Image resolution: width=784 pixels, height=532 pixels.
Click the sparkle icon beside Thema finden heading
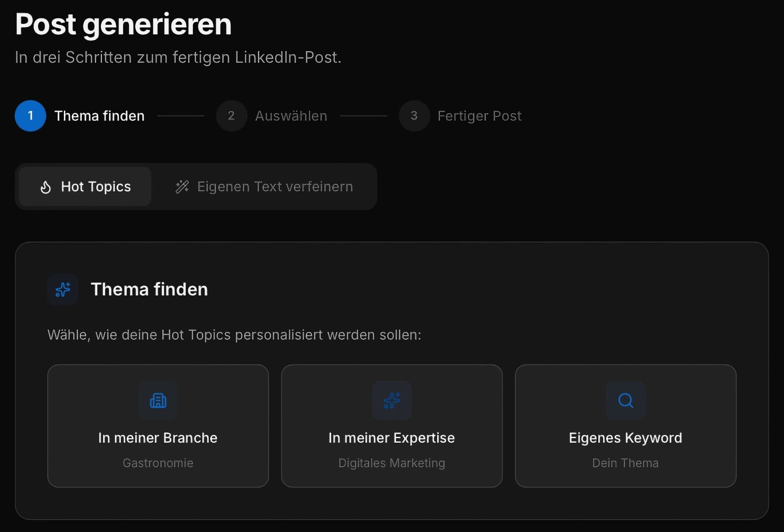coord(63,290)
